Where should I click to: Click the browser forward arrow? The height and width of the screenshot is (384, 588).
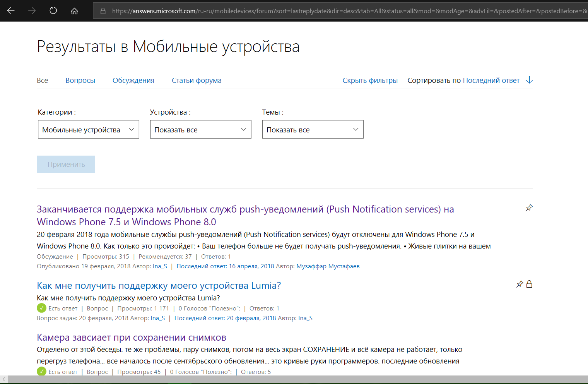click(x=32, y=11)
